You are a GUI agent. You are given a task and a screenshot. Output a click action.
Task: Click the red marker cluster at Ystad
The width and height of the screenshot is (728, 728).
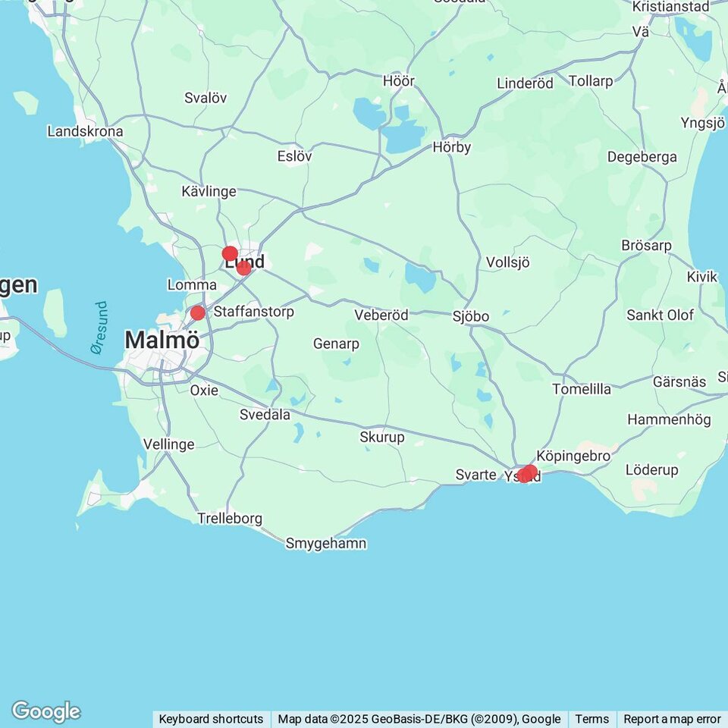pyautogui.click(x=527, y=474)
